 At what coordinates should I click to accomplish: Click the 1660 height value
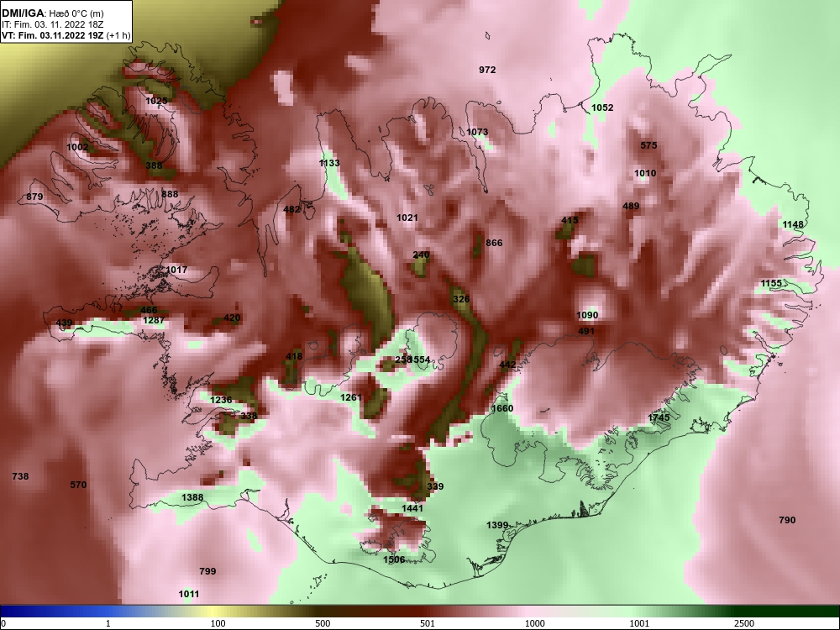502,408
